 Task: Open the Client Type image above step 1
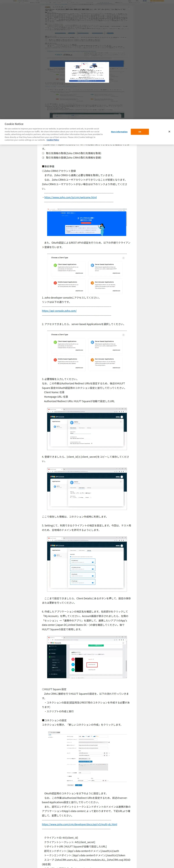[x=87, y=274]
